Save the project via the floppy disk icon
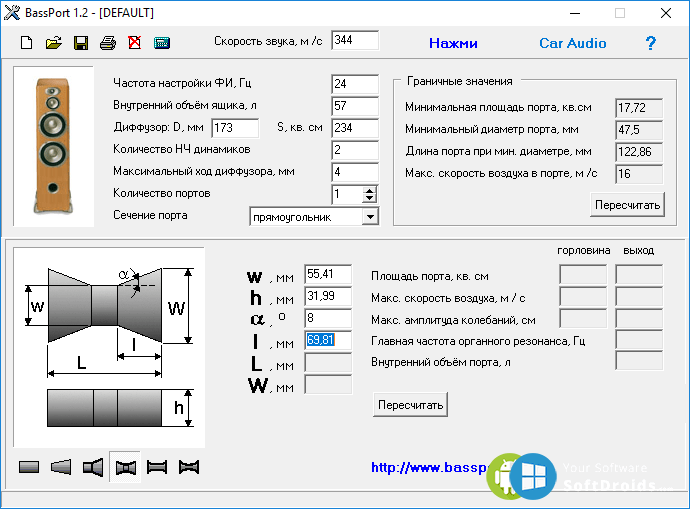690x509 pixels. click(x=81, y=43)
